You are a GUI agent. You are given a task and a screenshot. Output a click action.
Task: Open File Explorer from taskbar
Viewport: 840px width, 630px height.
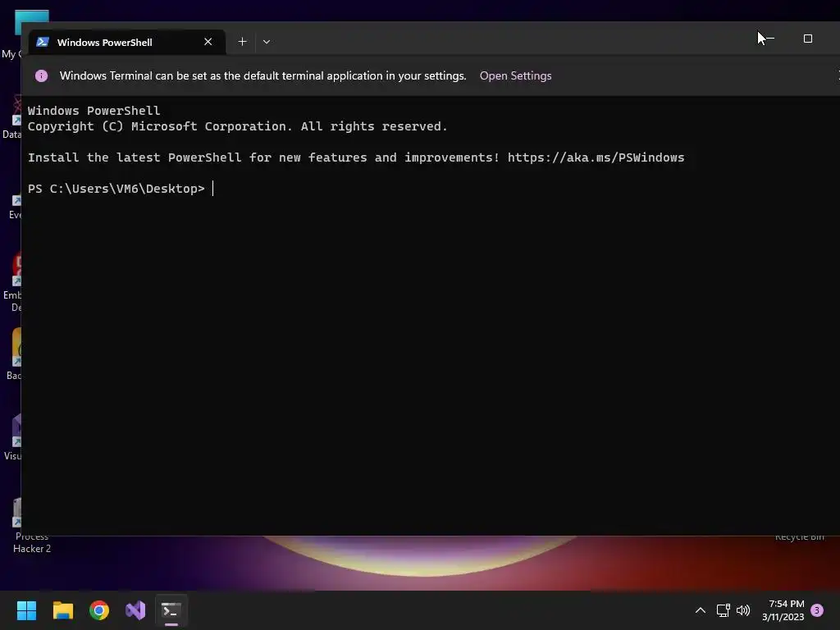(62, 610)
